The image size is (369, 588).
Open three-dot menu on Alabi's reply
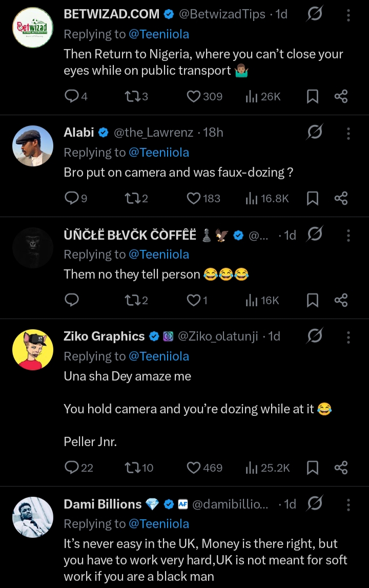[x=348, y=133]
